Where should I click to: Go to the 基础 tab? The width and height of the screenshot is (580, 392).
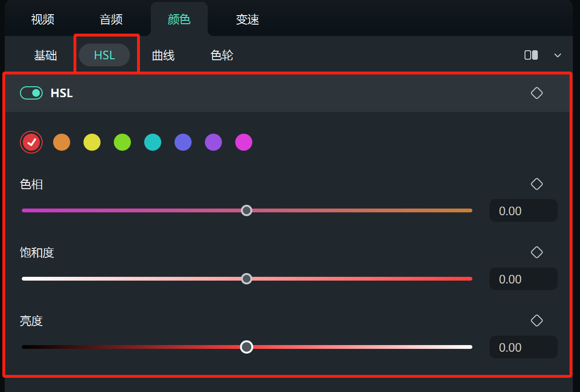coord(46,55)
